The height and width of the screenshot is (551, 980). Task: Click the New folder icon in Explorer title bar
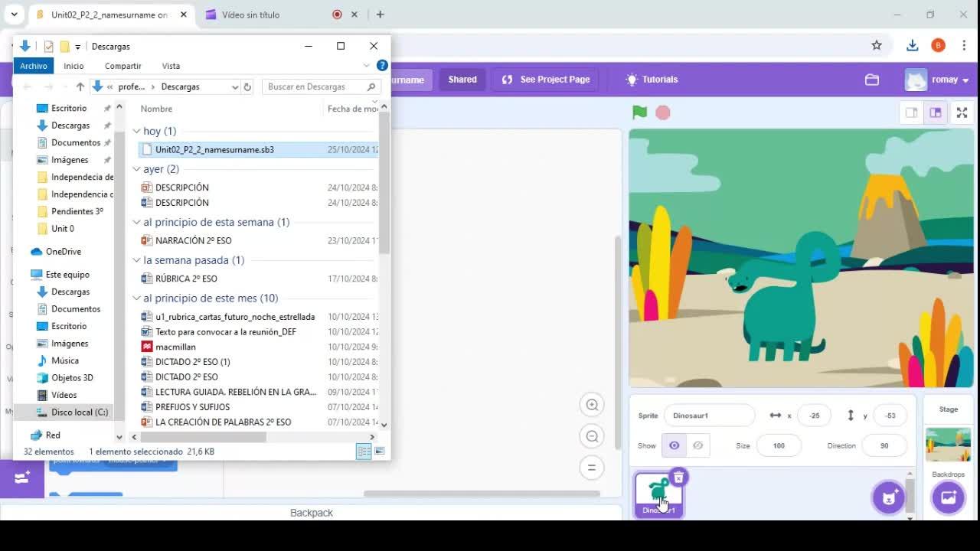pos(64,47)
